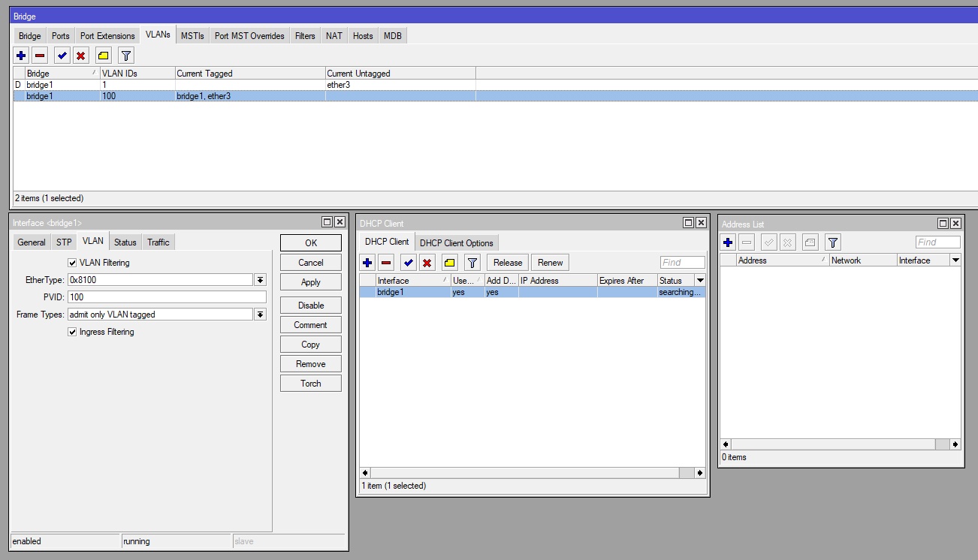
Task: Toggle the Ingress Filtering checkbox
Action: pos(73,332)
